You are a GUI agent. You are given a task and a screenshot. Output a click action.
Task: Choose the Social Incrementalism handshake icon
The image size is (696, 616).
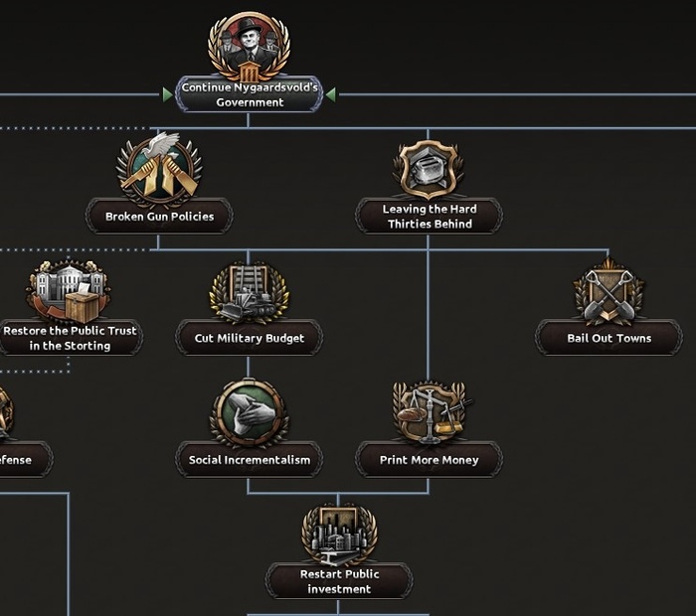point(249,413)
